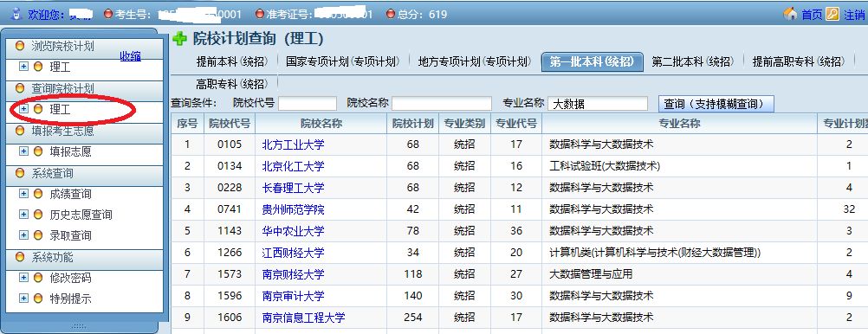
Task: Click the 注销 logout link
Action: point(853,15)
